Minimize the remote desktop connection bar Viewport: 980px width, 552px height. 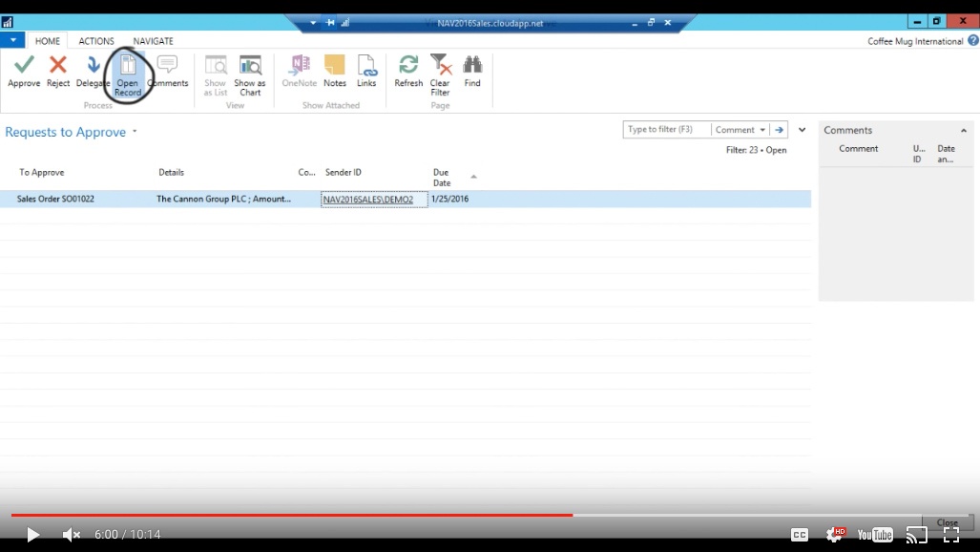click(x=635, y=23)
